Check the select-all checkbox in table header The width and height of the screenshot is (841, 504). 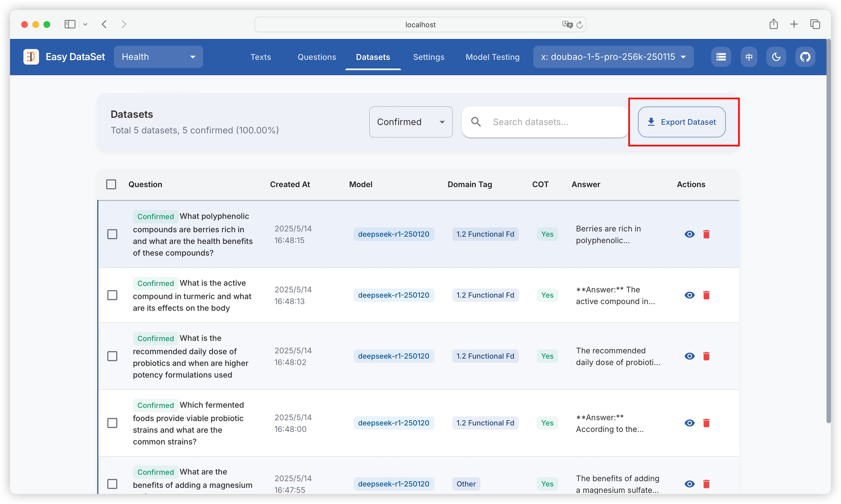111,184
